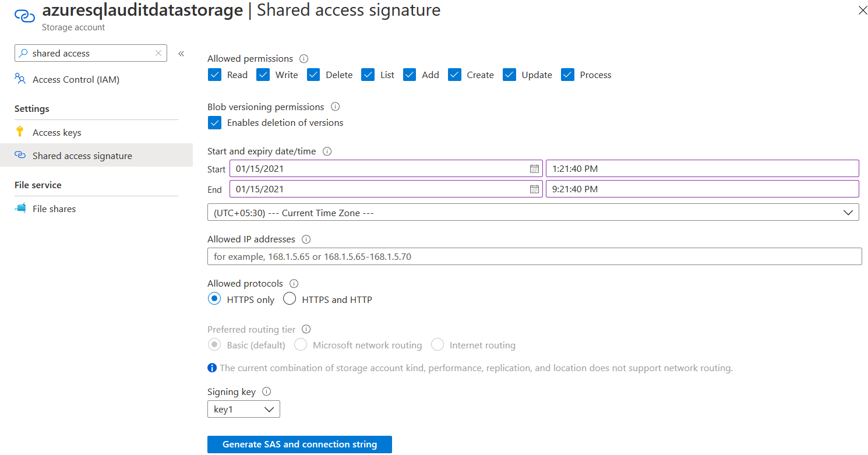This screenshot has width=868, height=455.
Task: Open Access Control (IAM)
Action: 75,79
